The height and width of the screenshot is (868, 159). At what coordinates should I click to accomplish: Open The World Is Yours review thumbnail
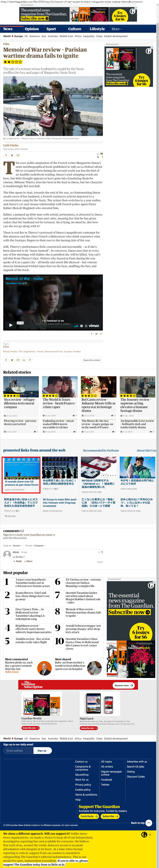tap(59, 387)
